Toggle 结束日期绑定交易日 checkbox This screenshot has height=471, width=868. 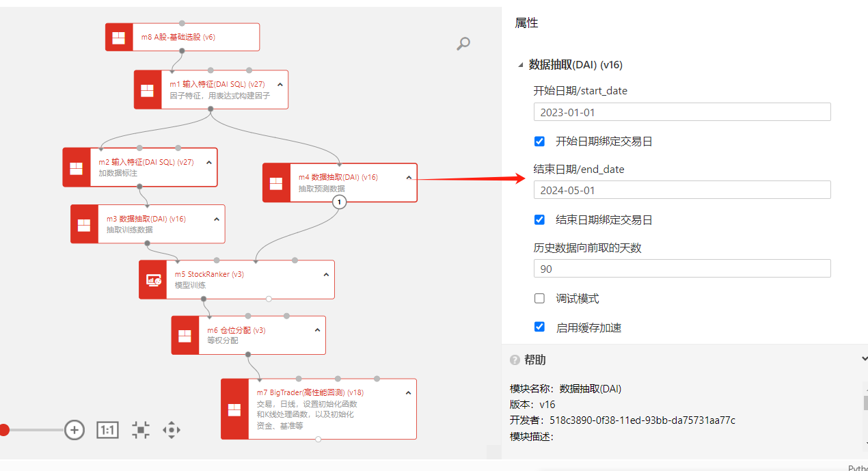pyautogui.click(x=539, y=220)
